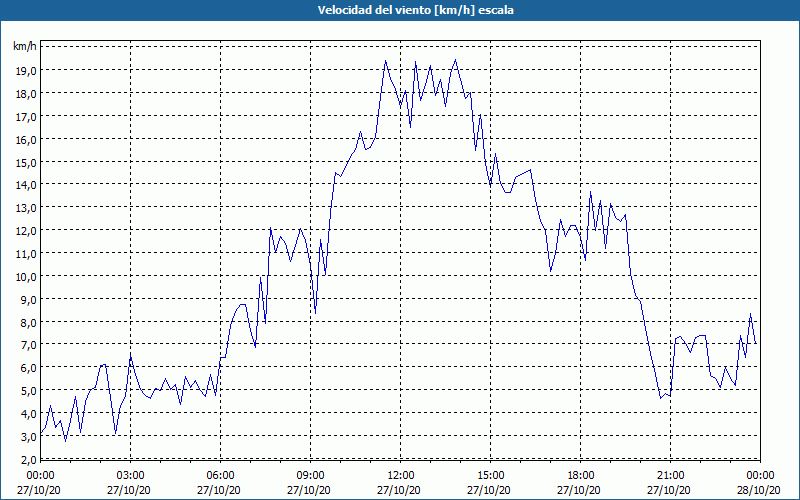Select the '11,0' y-axis value
800x500 pixels.
26,254
